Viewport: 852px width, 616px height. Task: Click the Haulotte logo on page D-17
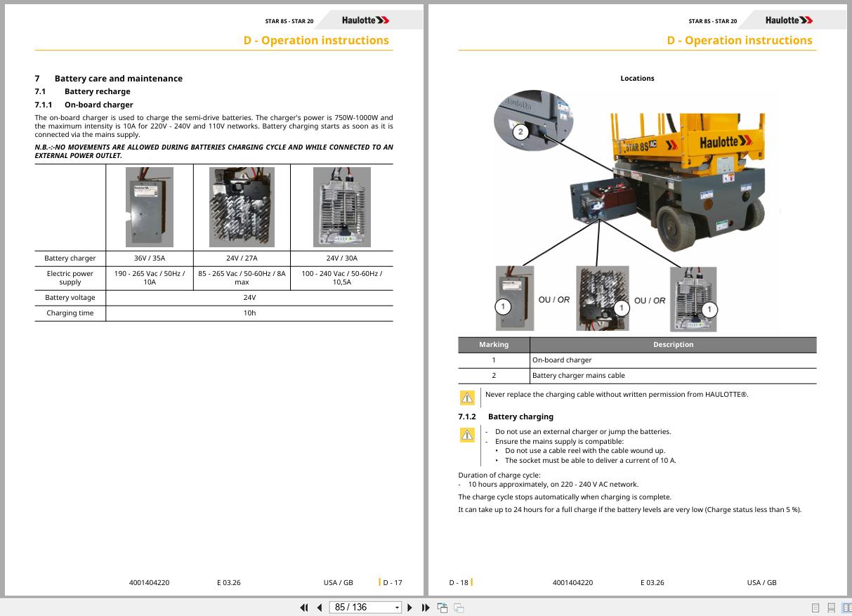366,20
